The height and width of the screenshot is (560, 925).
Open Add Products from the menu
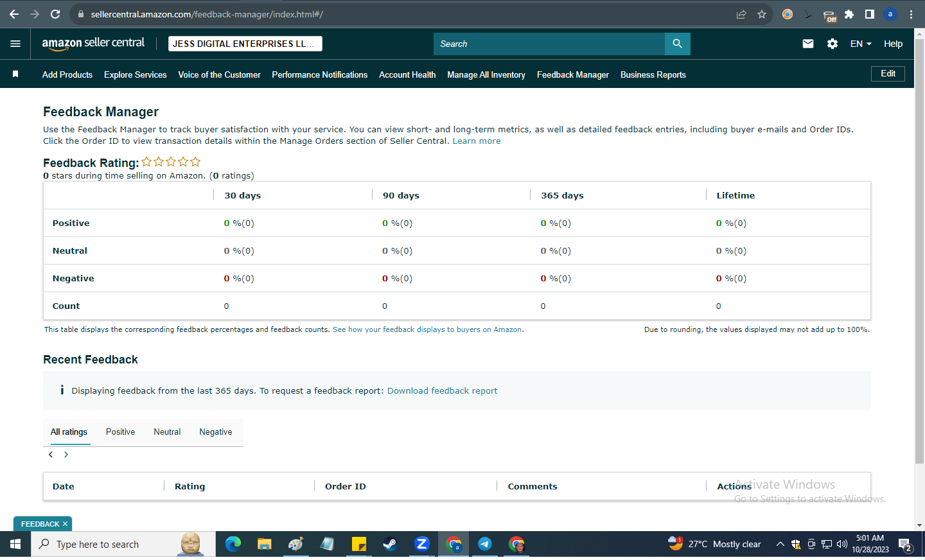[67, 75]
